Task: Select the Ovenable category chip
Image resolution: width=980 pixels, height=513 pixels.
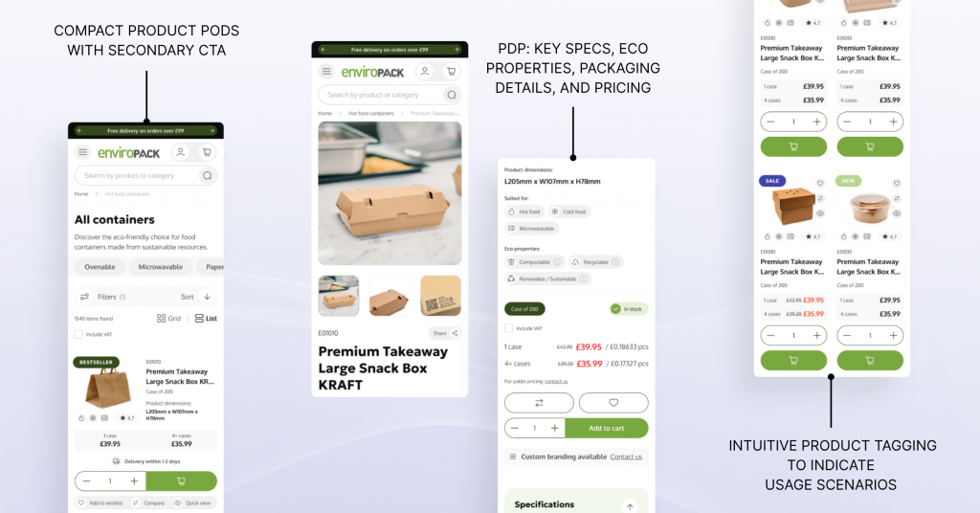Action: pyautogui.click(x=100, y=267)
